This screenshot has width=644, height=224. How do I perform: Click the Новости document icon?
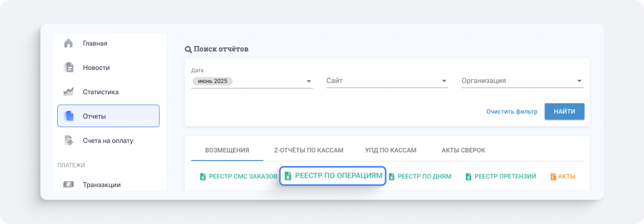tap(69, 68)
